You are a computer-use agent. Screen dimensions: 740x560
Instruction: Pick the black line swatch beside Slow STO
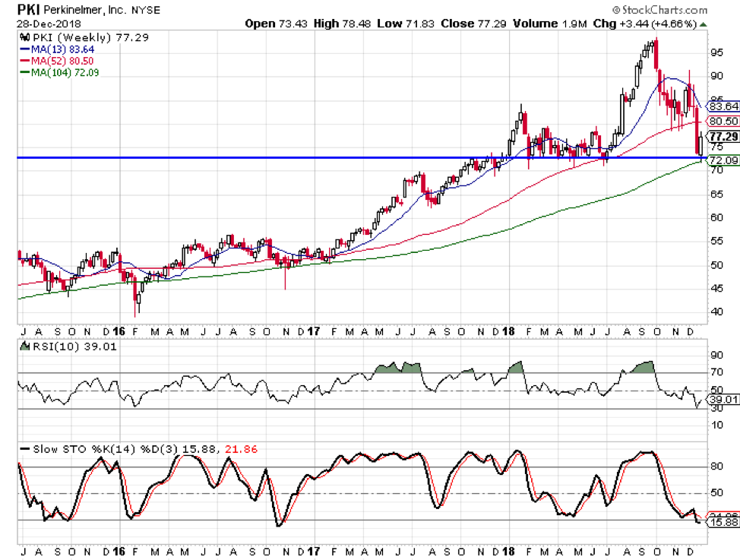pyautogui.click(x=24, y=448)
